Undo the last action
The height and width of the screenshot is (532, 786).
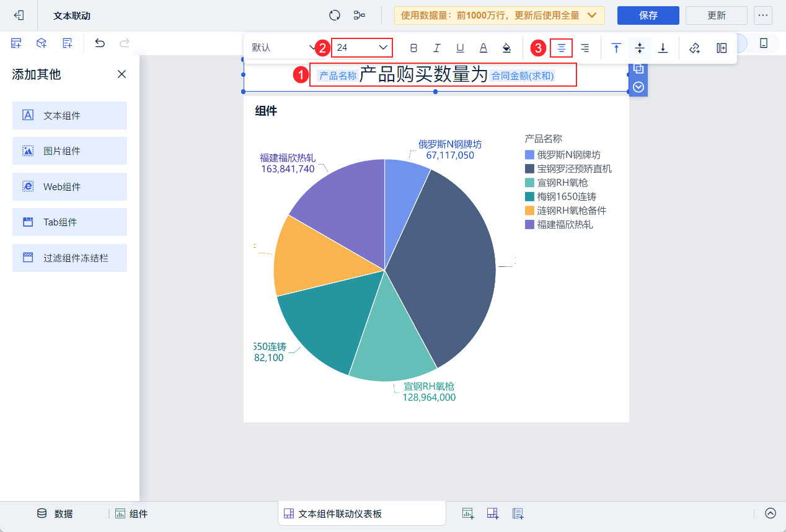point(100,43)
